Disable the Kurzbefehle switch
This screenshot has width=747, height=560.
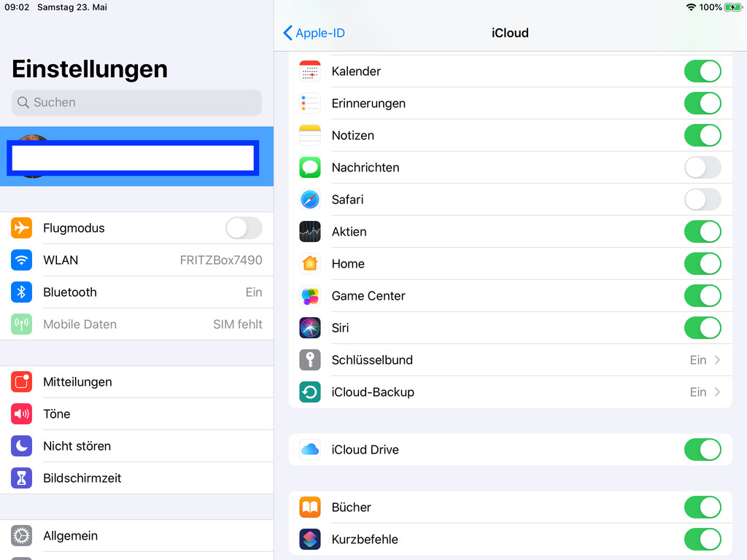tap(703, 540)
